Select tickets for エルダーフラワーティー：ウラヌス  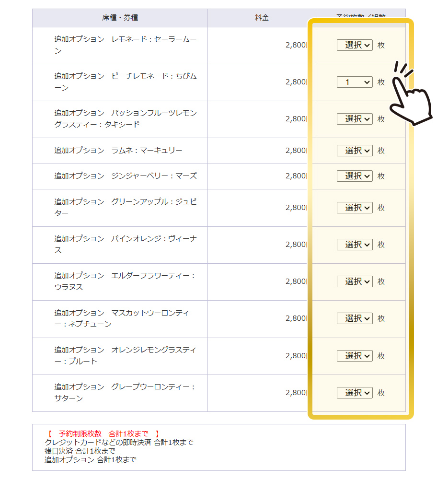tap(354, 281)
